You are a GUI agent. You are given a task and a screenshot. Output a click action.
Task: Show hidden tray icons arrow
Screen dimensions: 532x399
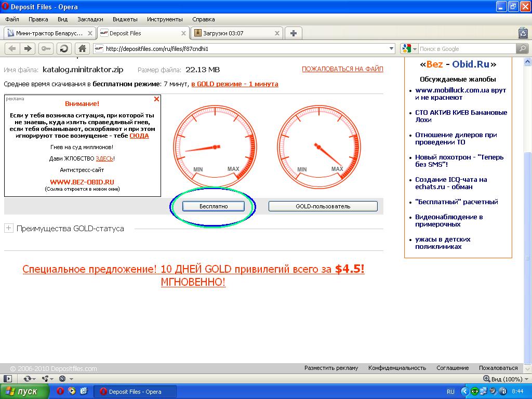pyautogui.click(x=464, y=392)
